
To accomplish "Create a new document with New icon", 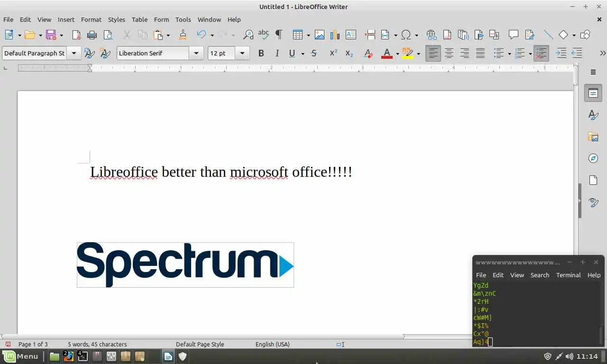I will click(x=9, y=35).
